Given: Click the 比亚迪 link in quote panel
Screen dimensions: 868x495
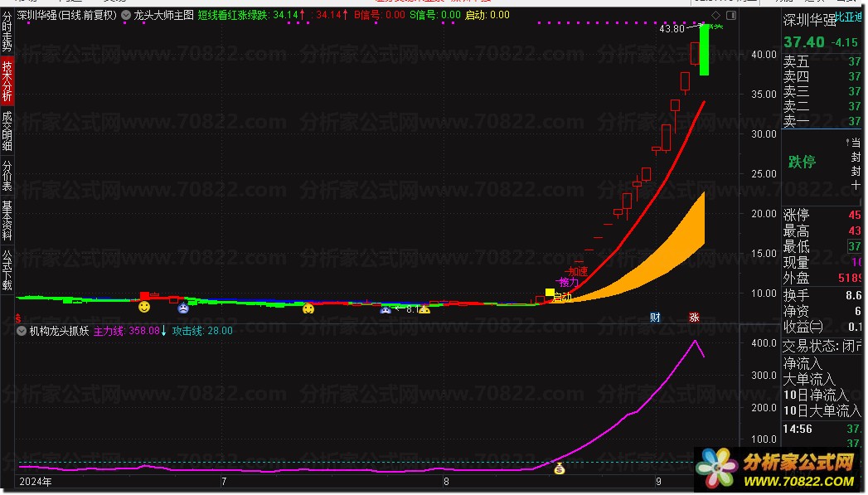Looking at the screenshot, I should click(x=849, y=17).
